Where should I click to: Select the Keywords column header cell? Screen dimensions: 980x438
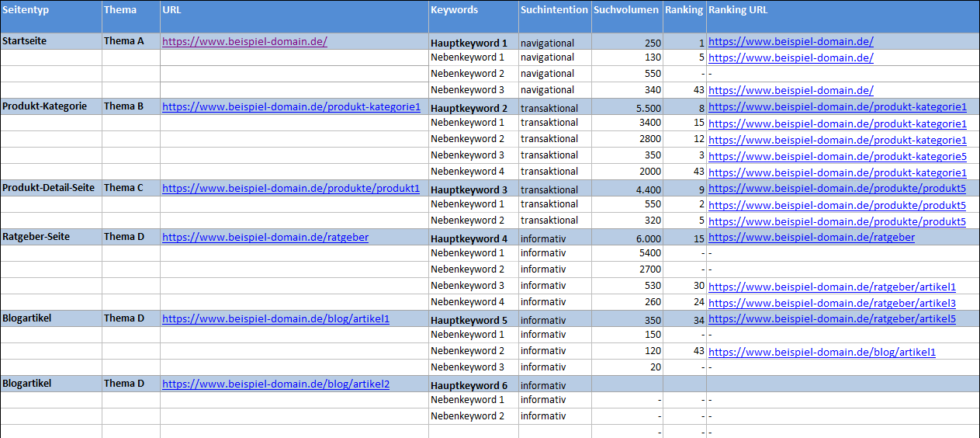(473, 17)
